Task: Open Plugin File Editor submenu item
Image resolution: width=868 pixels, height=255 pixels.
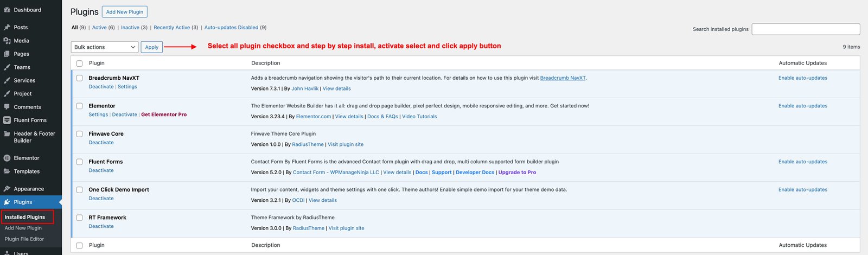Action: 24,239
